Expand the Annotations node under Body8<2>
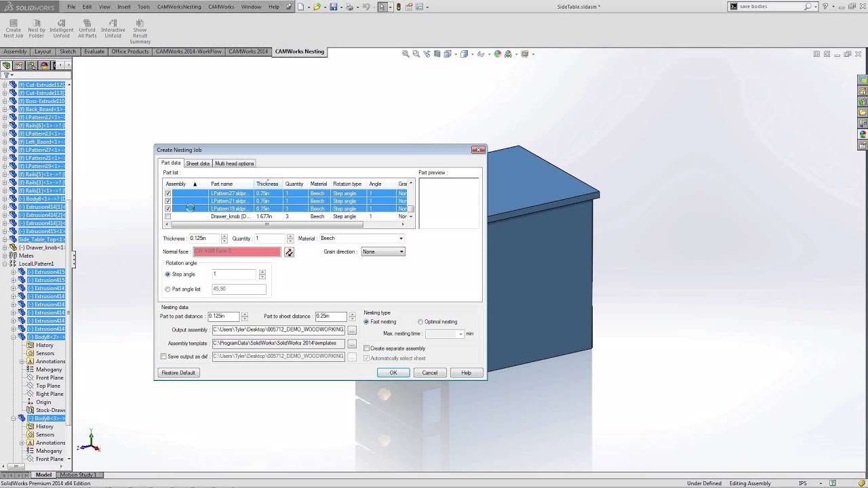This screenshot has height=488, width=868. coord(22,361)
